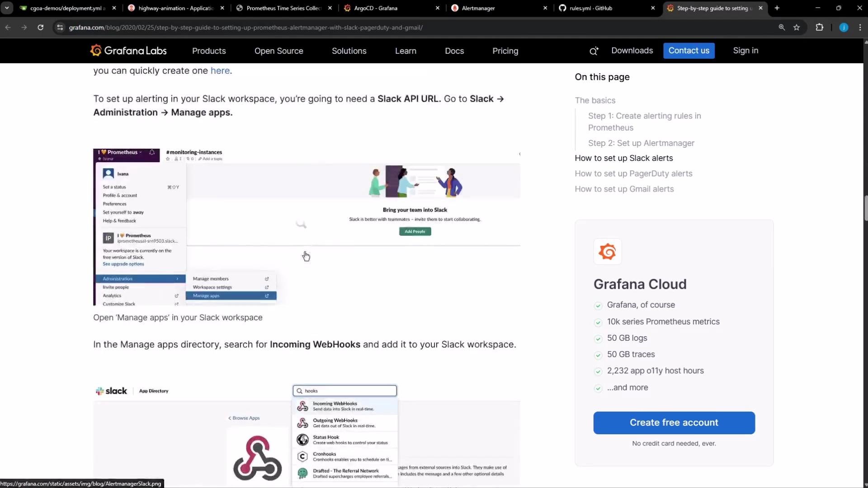Jump to Step 2: Set up Alertmanager
868x488 pixels.
click(641, 143)
